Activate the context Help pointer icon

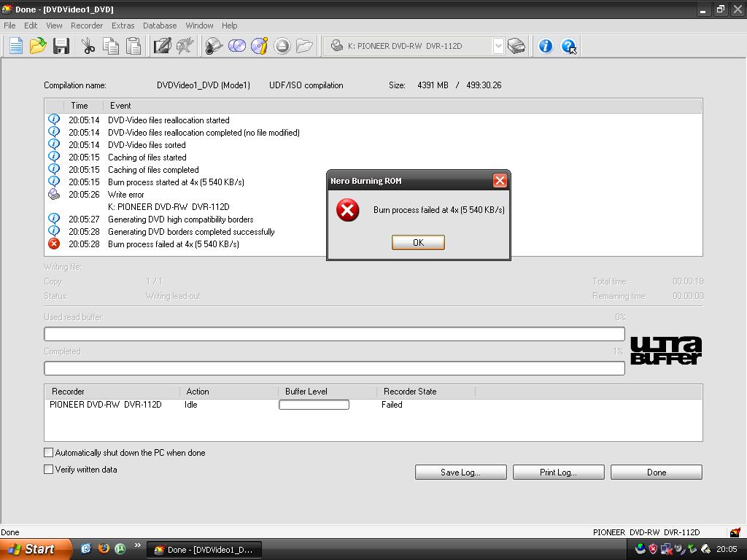568,46
